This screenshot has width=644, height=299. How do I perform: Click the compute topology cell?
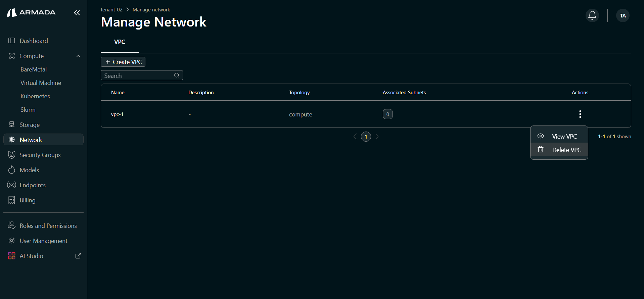[x=301, y=114]
